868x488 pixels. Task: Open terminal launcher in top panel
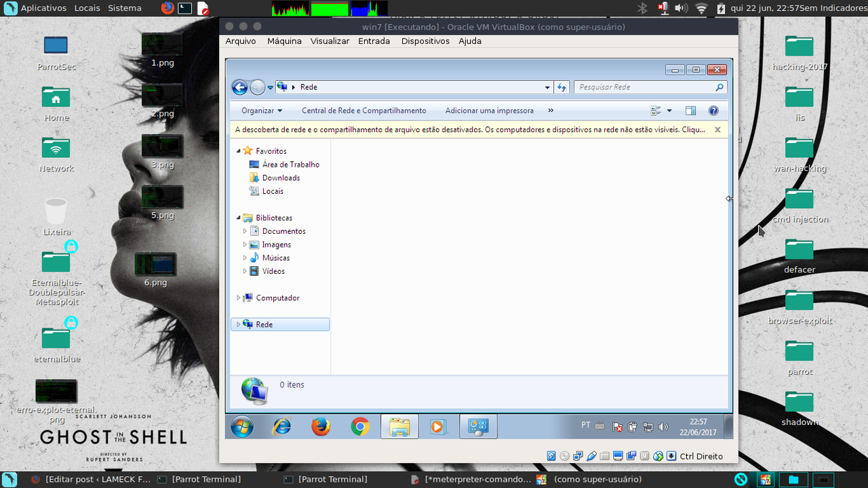click(x=185, y=8)
